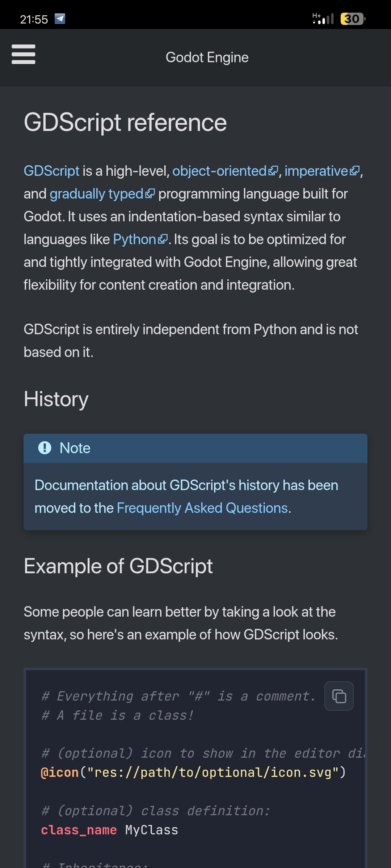Tap the Godot Engine header title
The width and height of the screenshot is (391, 868).
[207, 58]
